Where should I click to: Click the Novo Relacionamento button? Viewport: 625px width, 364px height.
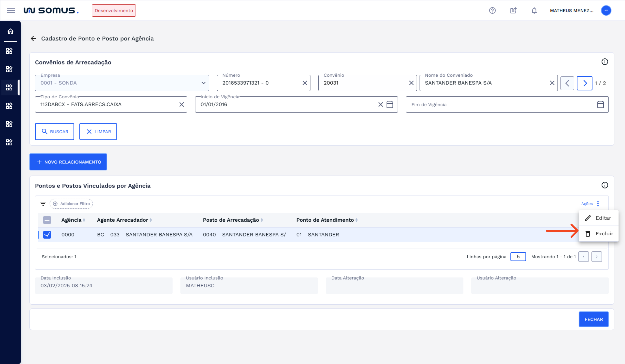[68, 162]
